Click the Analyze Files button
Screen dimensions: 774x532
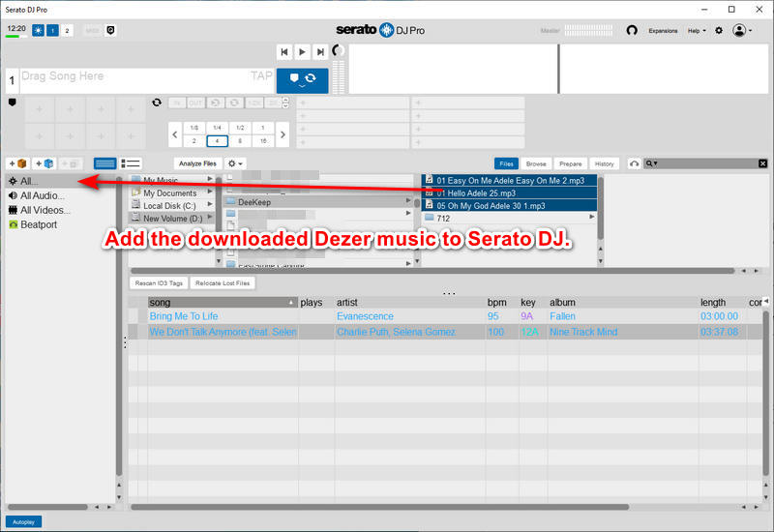pyautogui.click(x=197, y=163)
